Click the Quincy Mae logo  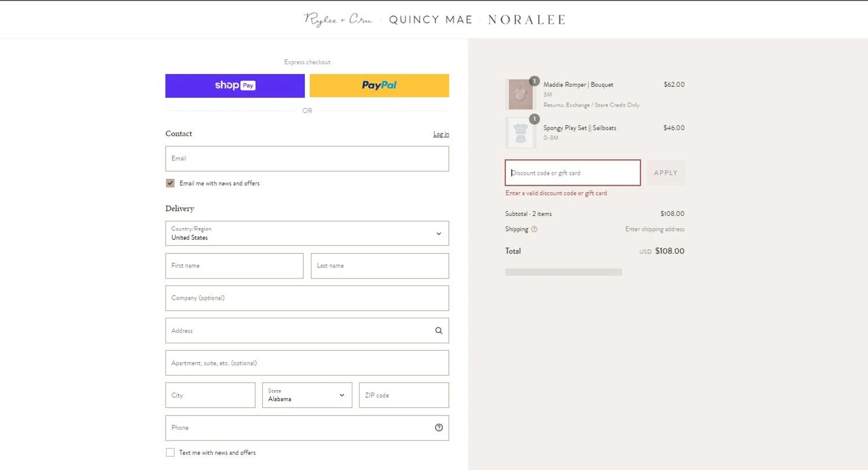[x=431, y=20]
